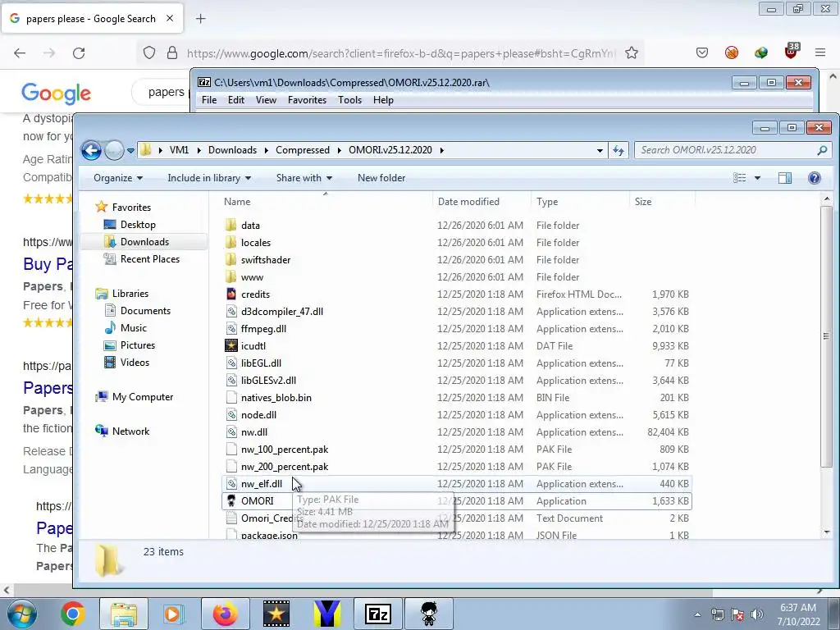Open View menu in 7-Zip window
Screen dimensions: 840x630
[266, 99]
